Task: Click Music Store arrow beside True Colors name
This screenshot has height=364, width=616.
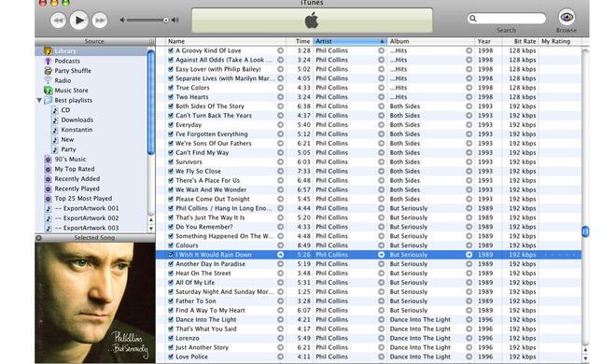Action: [281, 88]
